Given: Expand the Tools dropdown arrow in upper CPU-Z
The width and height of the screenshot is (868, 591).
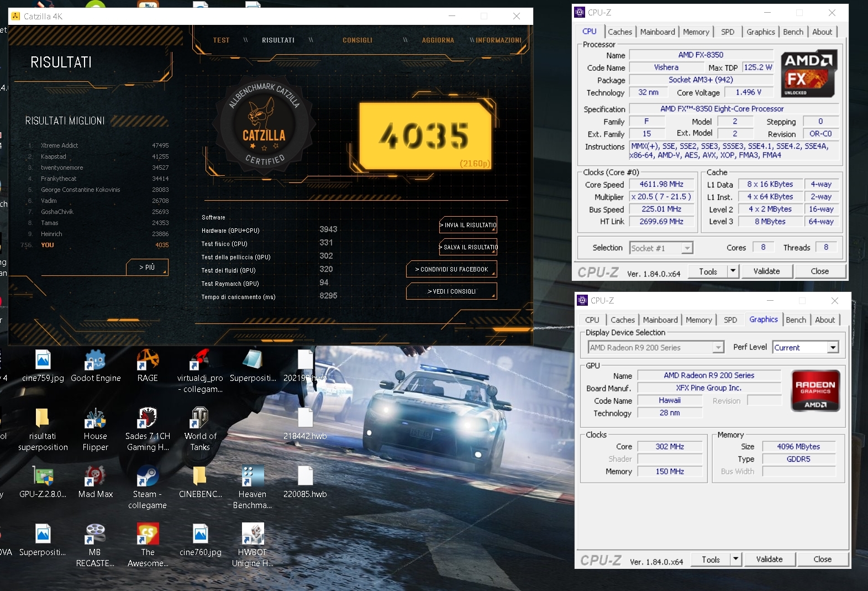Looking at the screenshot, I should tap(733, 271).
